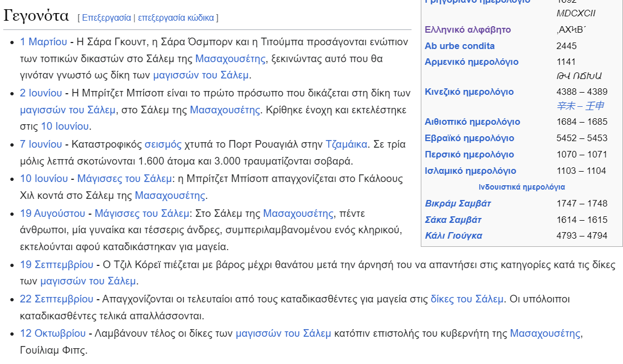This screenshot has width=623, height=364.
Task: Open Ελληνικό αλφάβητο in the infobox
Action: [468, 29]
